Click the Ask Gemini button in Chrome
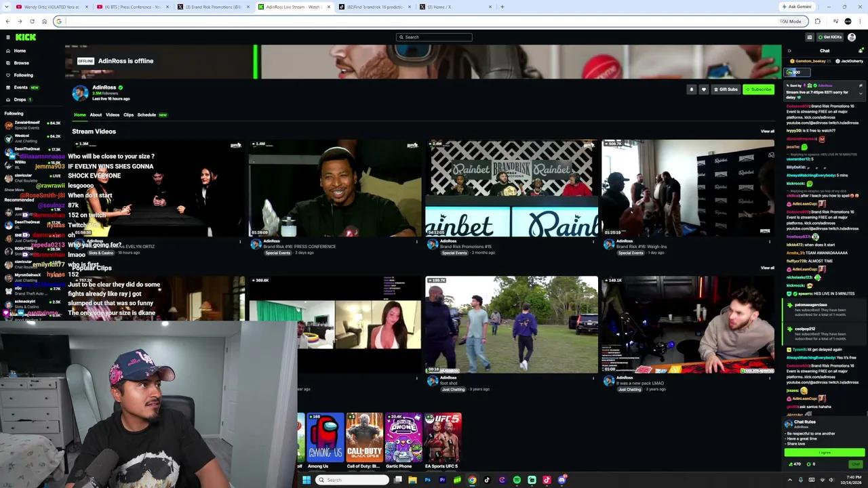Viewport: 868px width, 488px height. tap(796, 7)
